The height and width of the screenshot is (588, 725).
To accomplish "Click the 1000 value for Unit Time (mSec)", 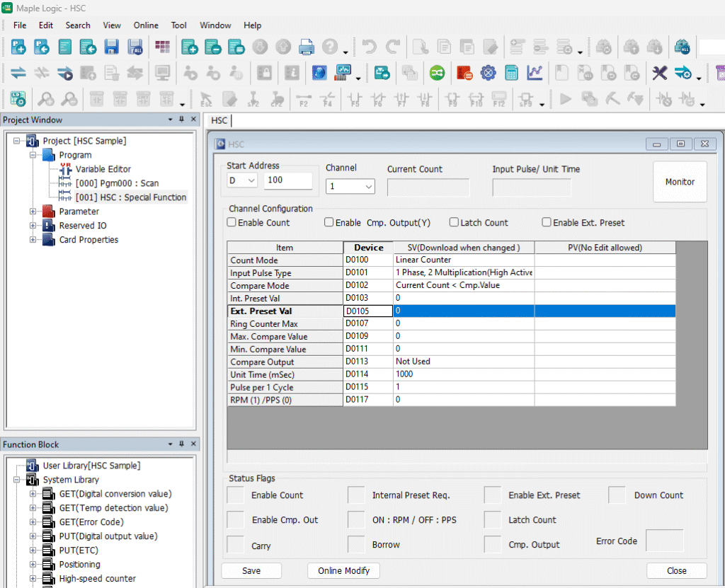I will 464,374.
